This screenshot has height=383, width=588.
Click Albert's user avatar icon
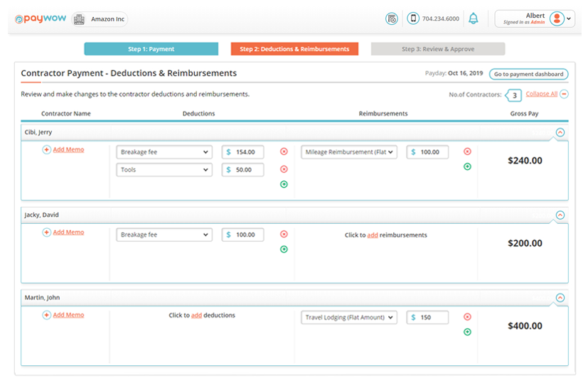point(557,18)
